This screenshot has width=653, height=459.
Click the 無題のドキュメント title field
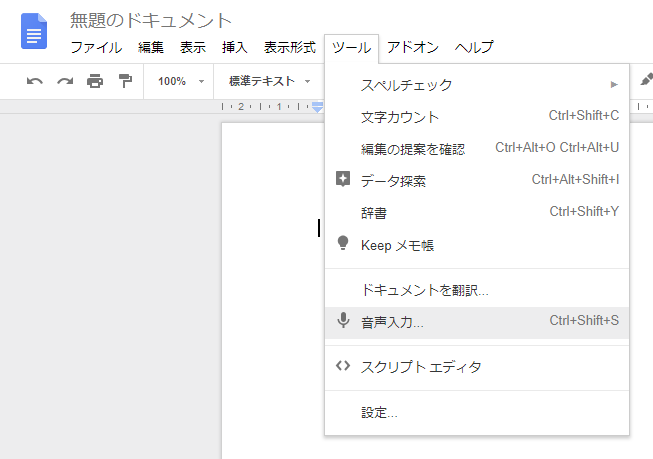pyautogui.click(x=151, y=20)
